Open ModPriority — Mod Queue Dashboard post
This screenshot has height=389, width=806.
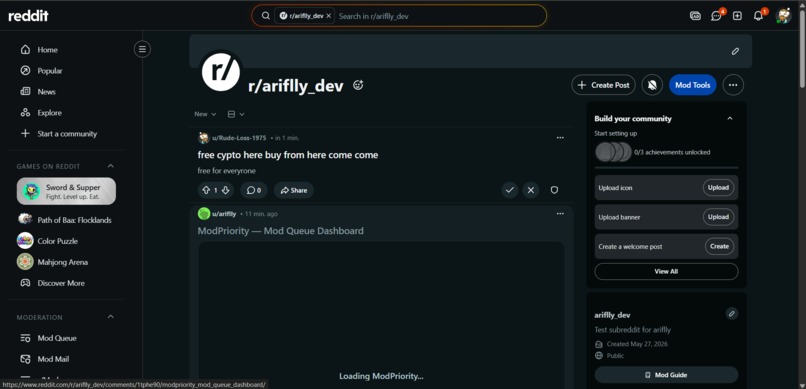281,231
